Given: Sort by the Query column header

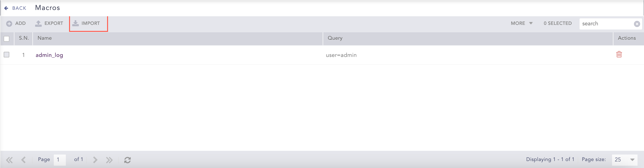Looking at the screenshot, I should (x=335, y=38).
